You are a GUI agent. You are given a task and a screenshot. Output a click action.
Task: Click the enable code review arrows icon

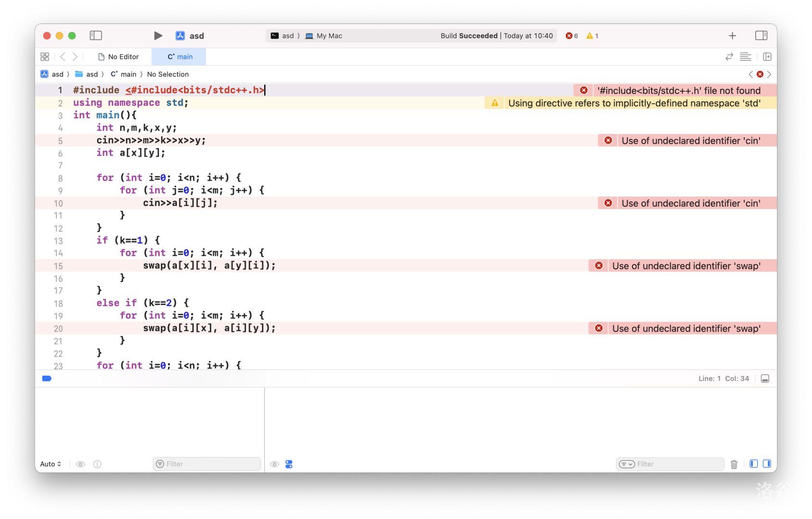click(729, 57)
